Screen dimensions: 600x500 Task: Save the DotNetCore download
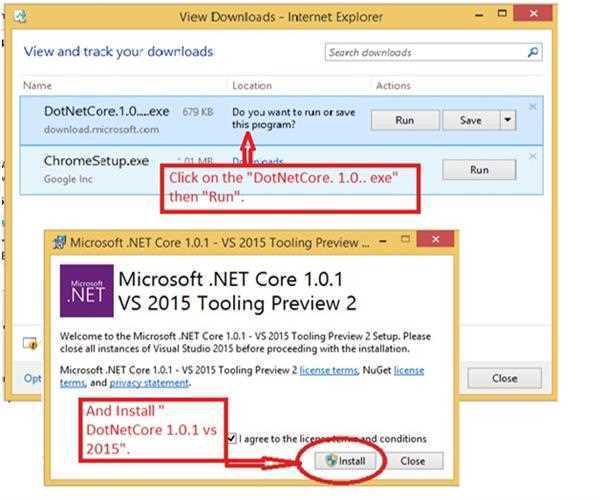(x=470, y=120)
